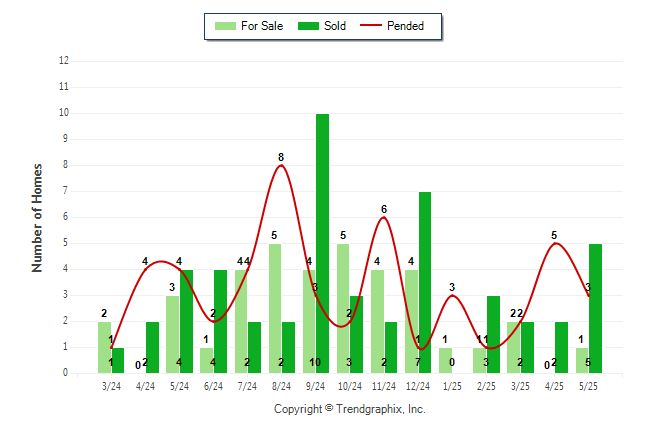Click the Sold count '10' for 9/24
Image resolution: width=646 pixels, height=434 pixels.
click(x=315, y=362)
